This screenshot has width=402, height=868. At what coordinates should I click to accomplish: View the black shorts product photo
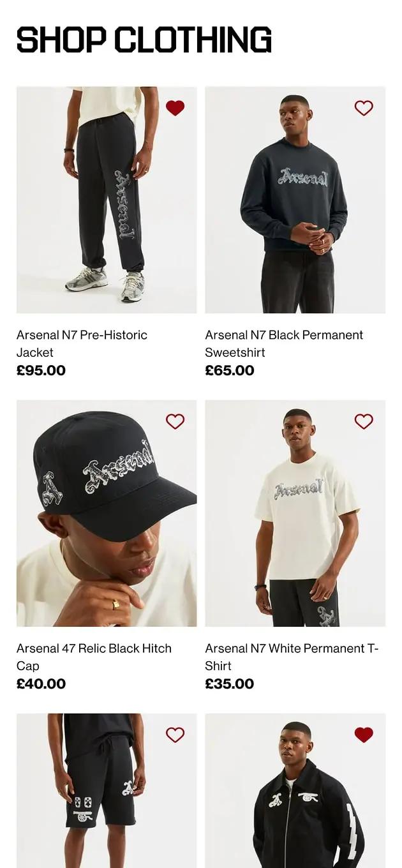(x=107, y=791)
